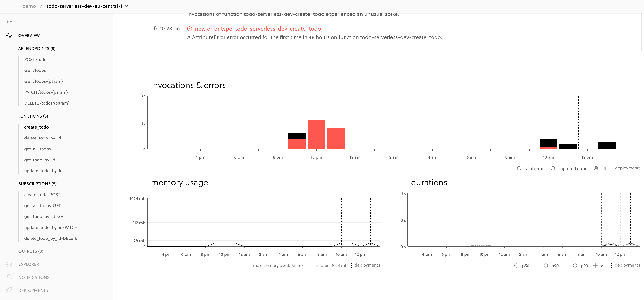Open the get_all_todos function
This screenshot has width=644, height=300.
pyautogui.click(x=37, y=149)
